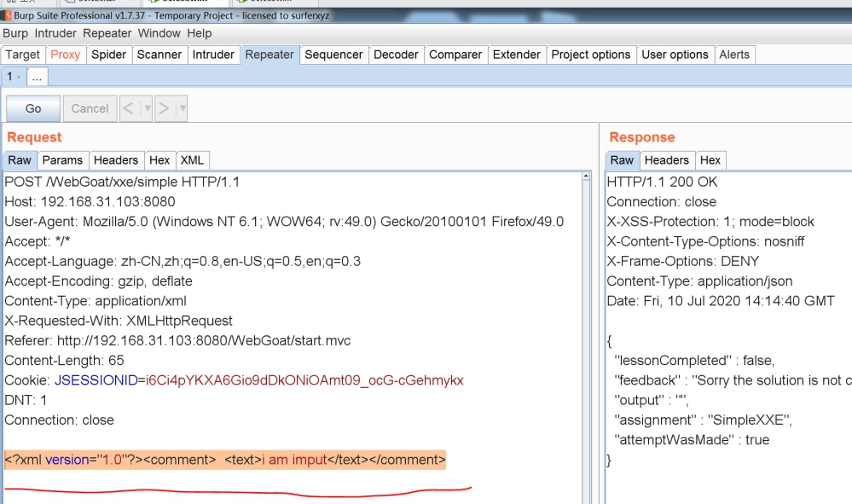
Task: Open the Help menu
Action: (200, 33)
